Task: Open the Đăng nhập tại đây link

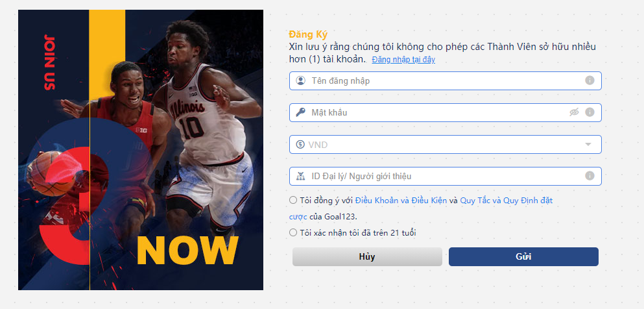Action: click(x=403, y=60)
